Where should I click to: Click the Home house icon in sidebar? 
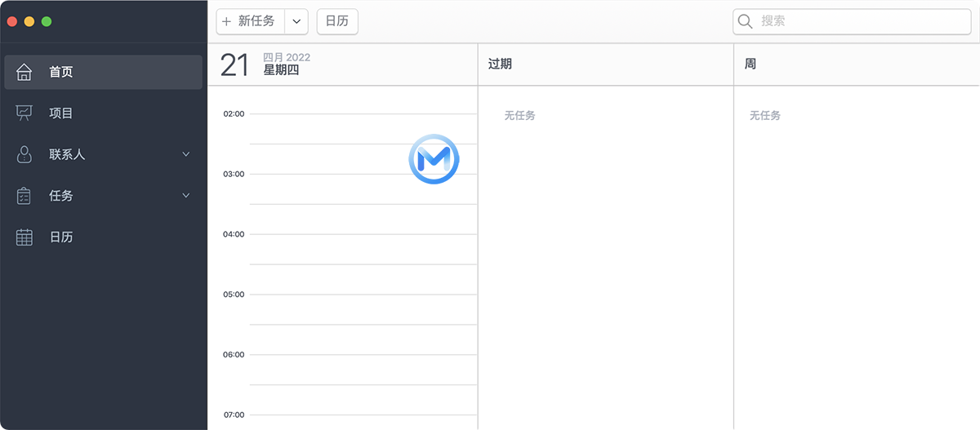[x=24, y=72]
